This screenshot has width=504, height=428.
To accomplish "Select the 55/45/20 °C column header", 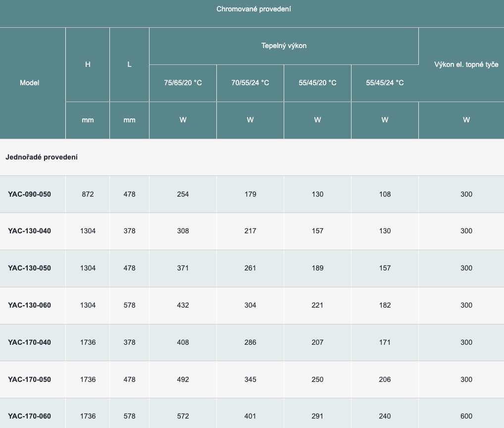I will [x=317, y=83].
